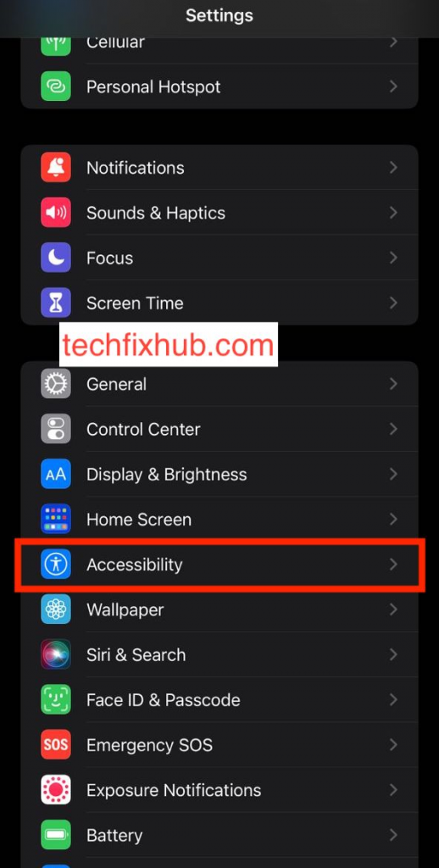Expand Accessibility using its chevron arrow
439x868 pixels.
coord(393,564)
